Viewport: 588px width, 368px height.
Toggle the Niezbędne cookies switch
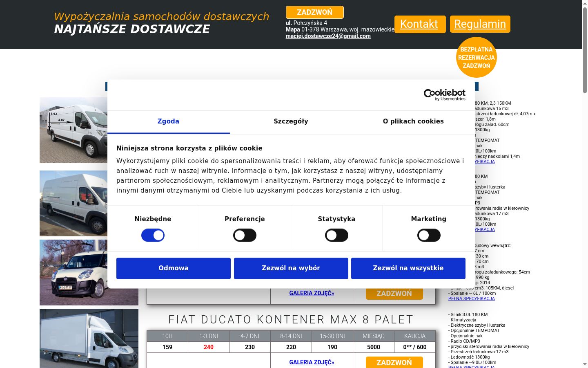(153, 236)
